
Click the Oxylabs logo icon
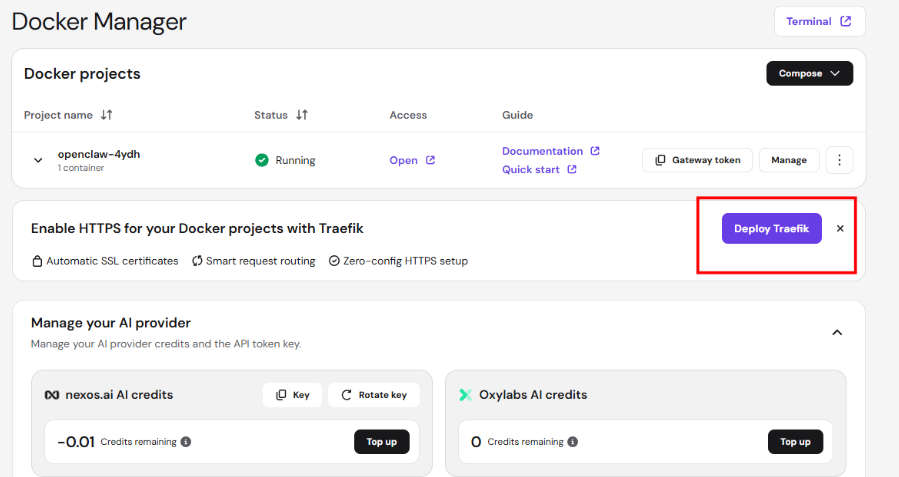465,395
